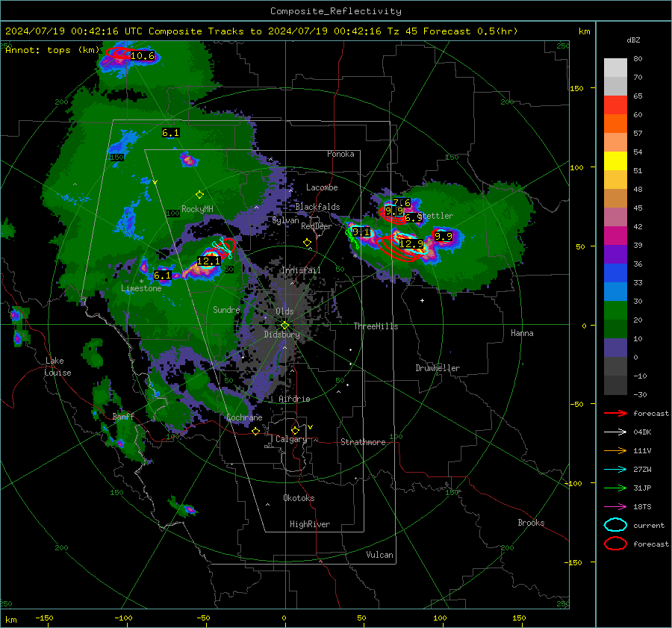
Task: Click the Lake Louise label
Action: coord(57,367)
